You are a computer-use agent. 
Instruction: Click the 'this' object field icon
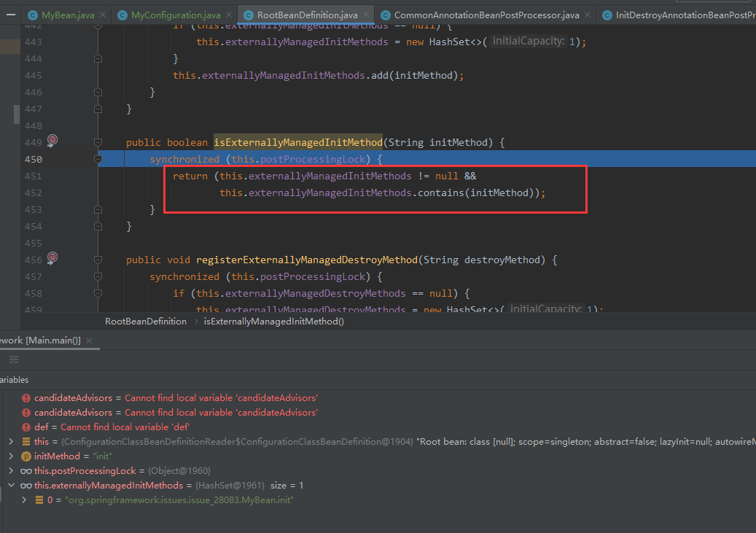pyautogui.click(x=26, y=441)
